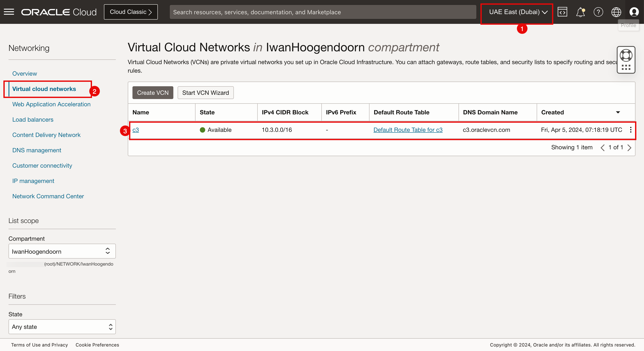Select DNS management in sidebar
This screenshot has height=351, width=644.
pos(37,150)
